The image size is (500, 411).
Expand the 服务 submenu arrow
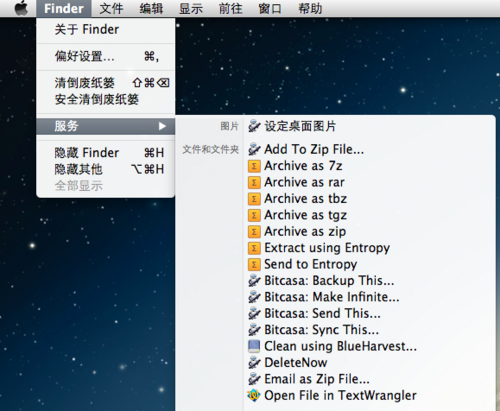click(162, 126)
